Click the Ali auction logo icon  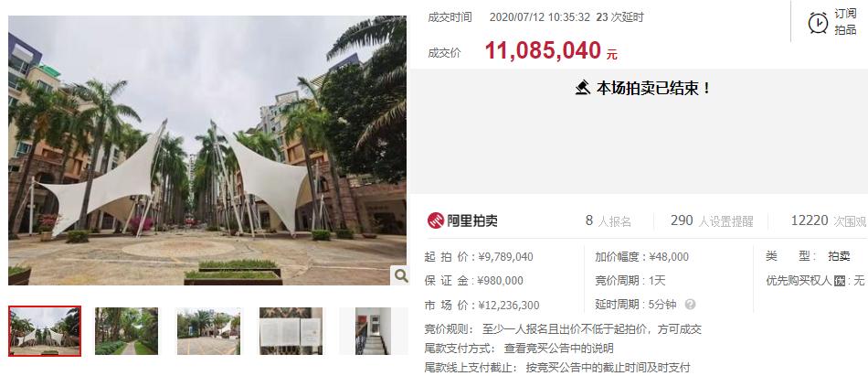click(x=436, y=220)
